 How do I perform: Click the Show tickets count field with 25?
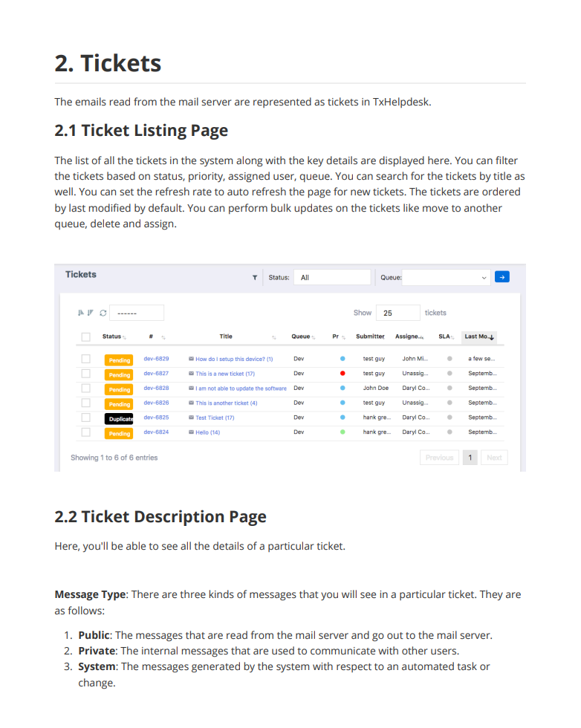(398, 313)
